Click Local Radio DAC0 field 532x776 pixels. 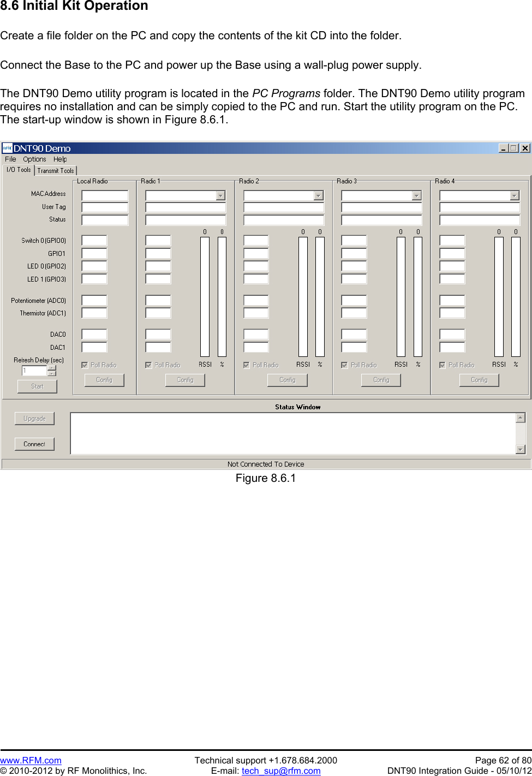click(x=94, y=335)
